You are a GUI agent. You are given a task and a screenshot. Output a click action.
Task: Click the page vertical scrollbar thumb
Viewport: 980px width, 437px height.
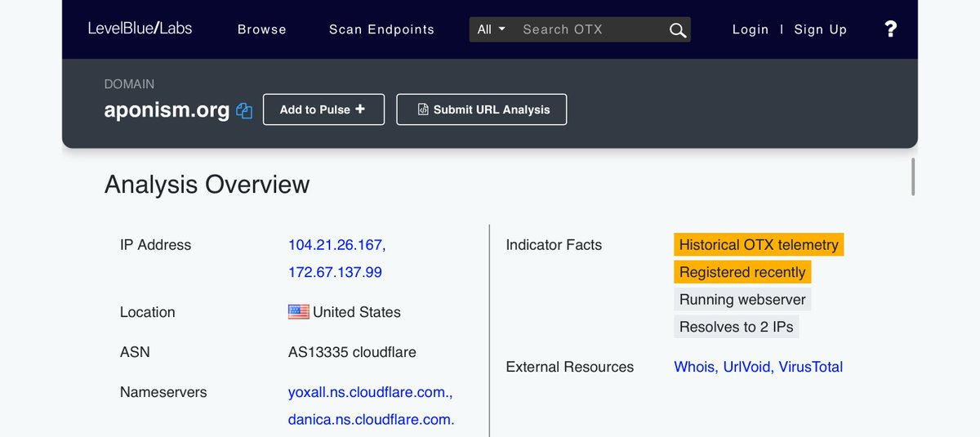(912, 176)
